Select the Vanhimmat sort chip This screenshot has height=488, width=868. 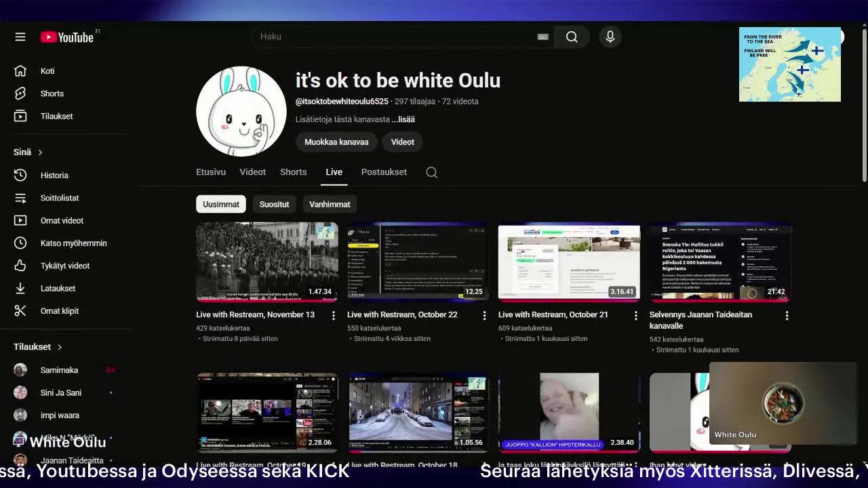coord(330,204)
